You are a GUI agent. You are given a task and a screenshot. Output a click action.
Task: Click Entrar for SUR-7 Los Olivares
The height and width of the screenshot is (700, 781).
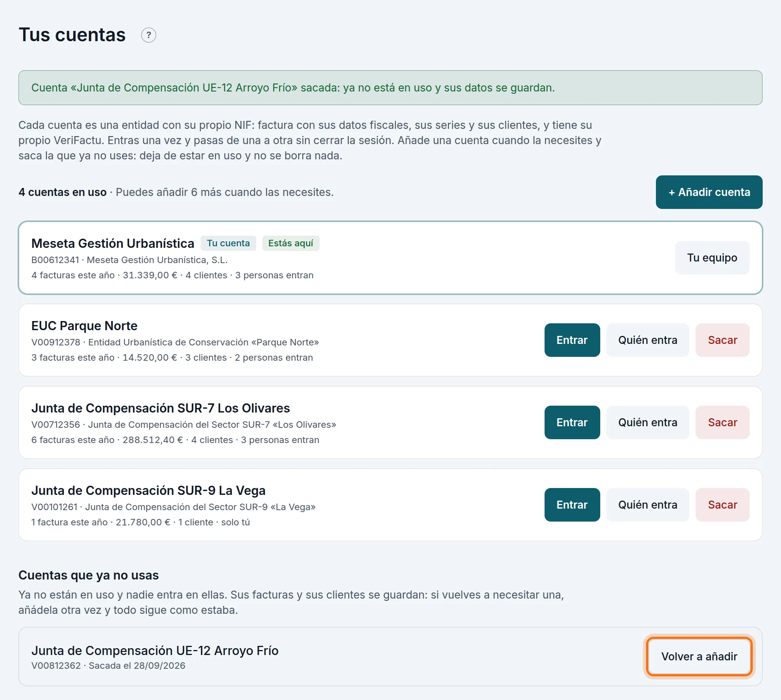point(572,422)
